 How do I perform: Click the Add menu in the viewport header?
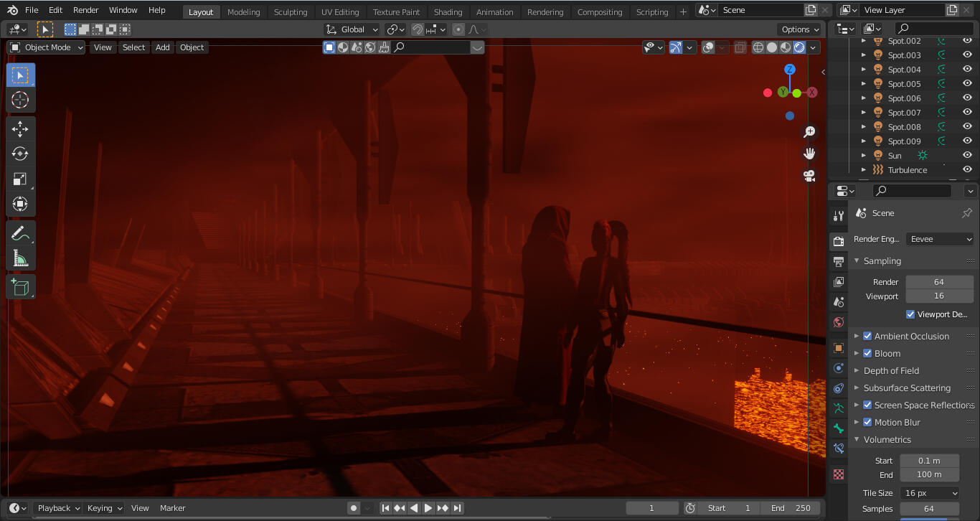162,47
